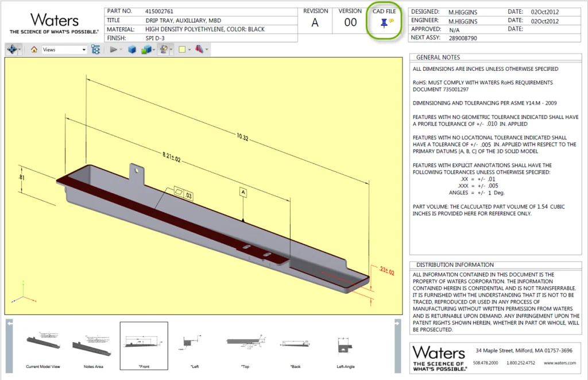
Task: Toggle the scene lighting
Action: [x=163, y=49]
